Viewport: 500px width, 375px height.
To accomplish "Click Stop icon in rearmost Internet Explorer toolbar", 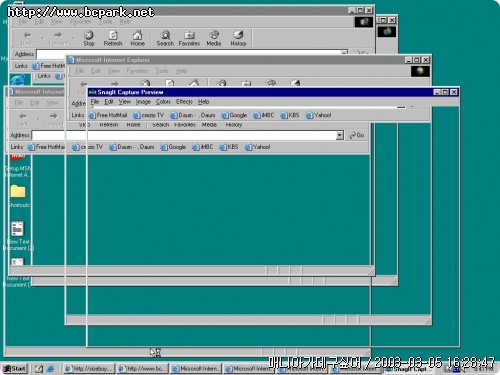I will pos(89,35).
